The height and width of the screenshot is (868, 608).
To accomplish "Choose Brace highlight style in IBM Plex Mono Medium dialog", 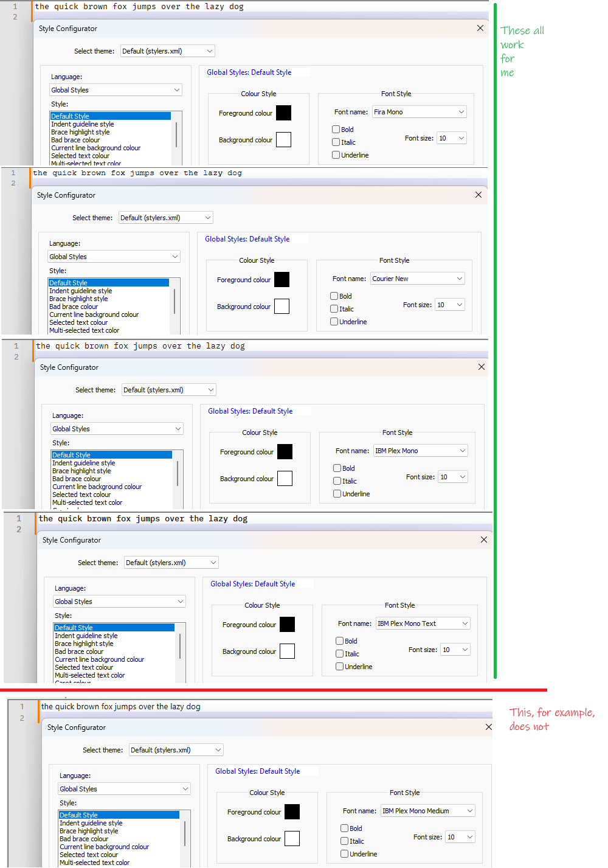I will click(89, 831).
